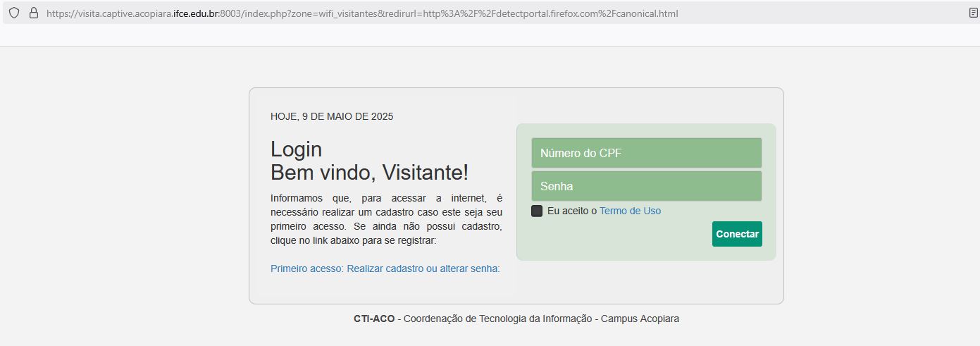
Task: Toggle reader view icon in address bar
Action: click(x=974, y=13)
